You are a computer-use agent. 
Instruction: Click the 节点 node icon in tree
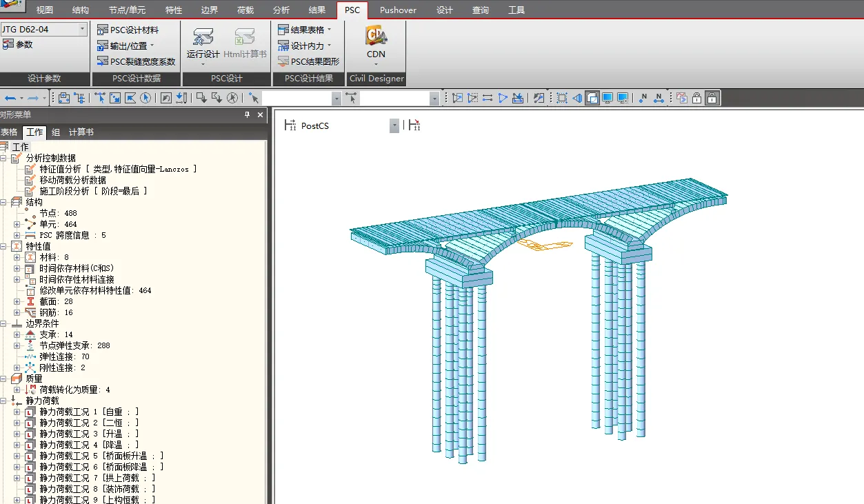click(30, 213)
